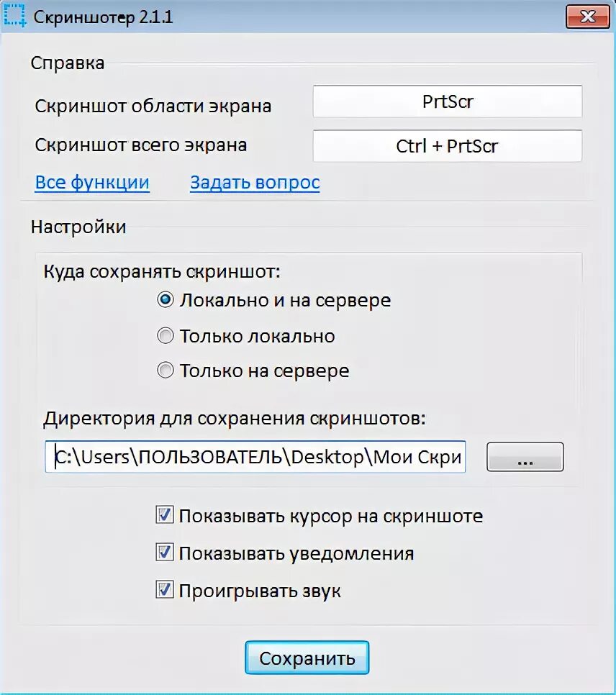
Task: Click the Скриншот всего экрана label
Action: pyautogui.click(x=141, y=145)
